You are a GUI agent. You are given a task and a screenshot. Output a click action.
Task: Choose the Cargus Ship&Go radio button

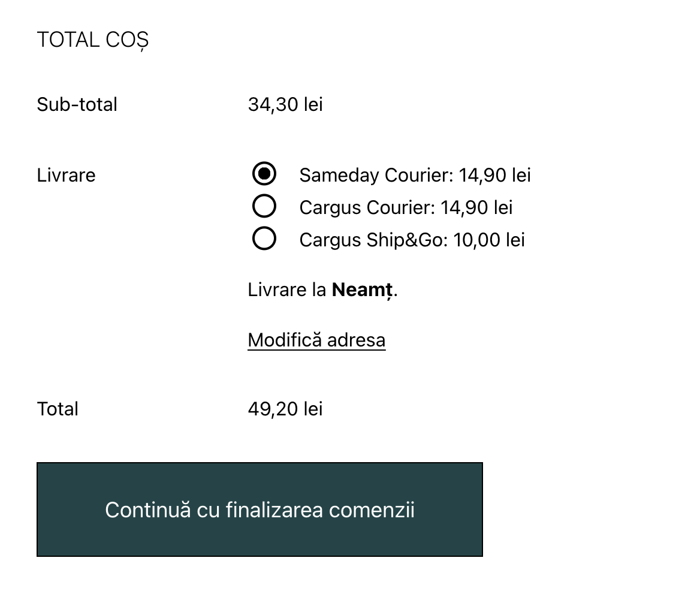(264, 239)
